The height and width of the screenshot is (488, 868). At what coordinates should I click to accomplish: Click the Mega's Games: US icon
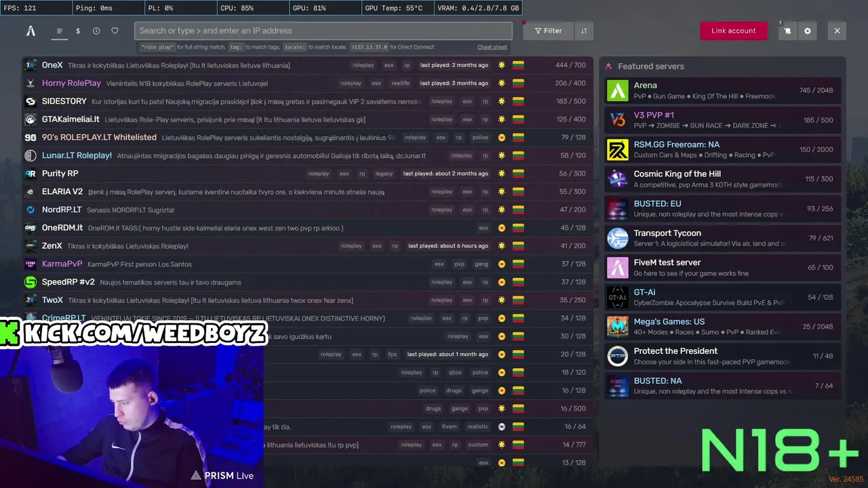click(617, 327)
